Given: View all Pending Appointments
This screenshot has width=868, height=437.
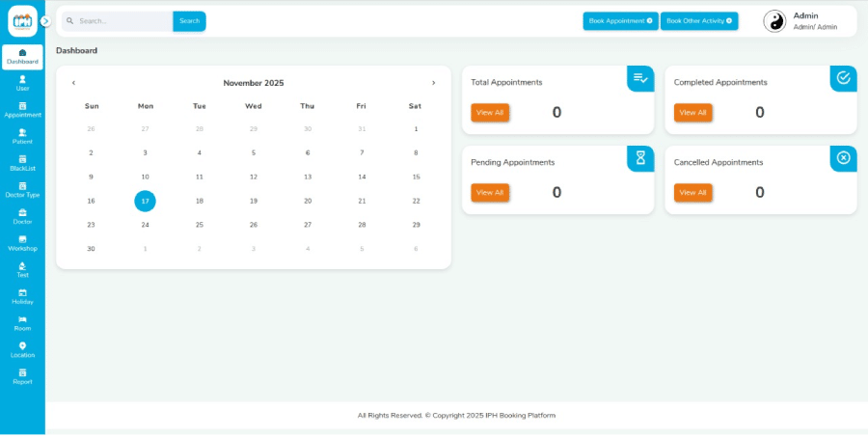Looking at the screenshot, I should [x=490, y=193].
